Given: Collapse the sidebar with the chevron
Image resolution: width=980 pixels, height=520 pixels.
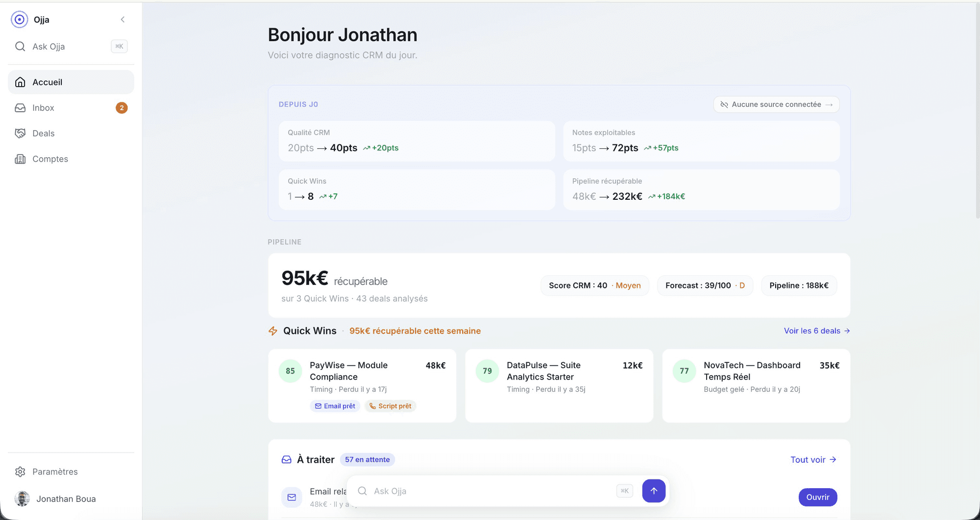Looking at the screenshot, I should [122, 19].
